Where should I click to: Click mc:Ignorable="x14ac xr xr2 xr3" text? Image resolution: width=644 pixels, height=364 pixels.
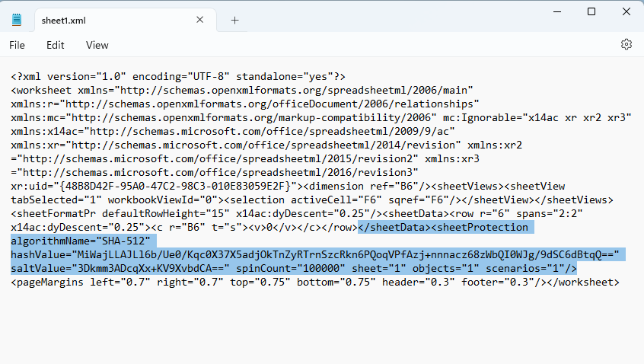click(x=537, y=118)
